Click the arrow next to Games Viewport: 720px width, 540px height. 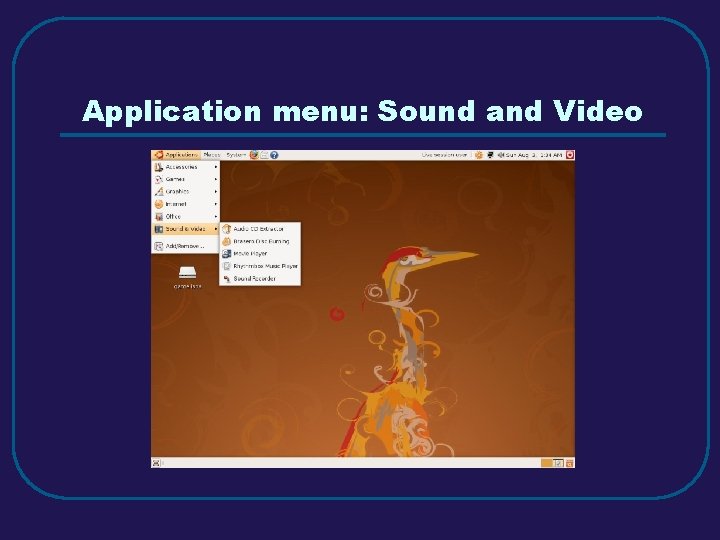coord(216,180)
